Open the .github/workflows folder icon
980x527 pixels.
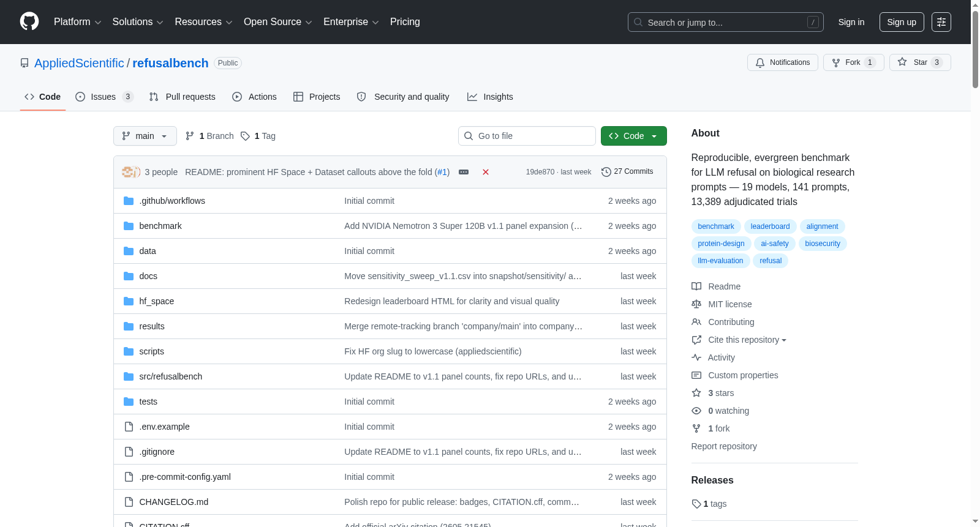pos(129,201)
